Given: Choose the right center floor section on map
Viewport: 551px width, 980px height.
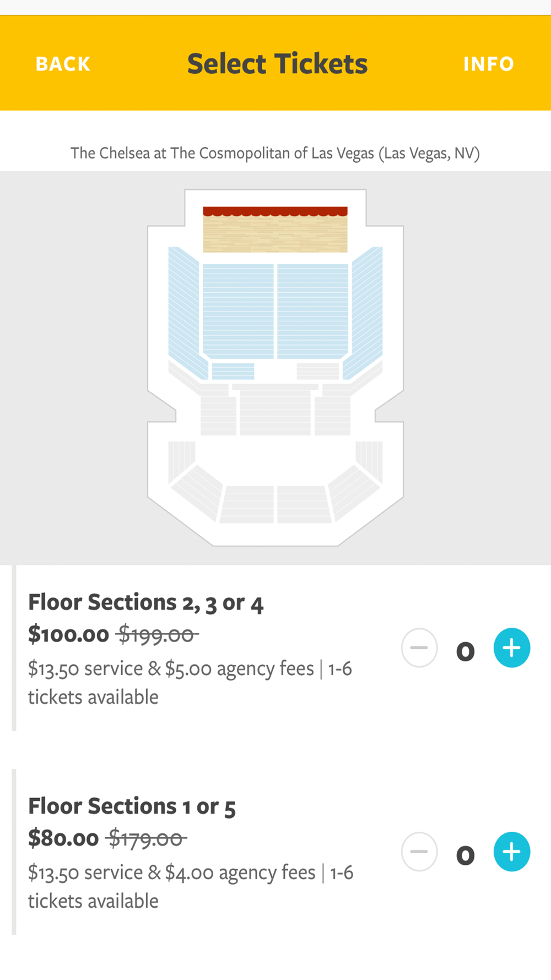Looking at the screenshot, I should tap(313, 311).
